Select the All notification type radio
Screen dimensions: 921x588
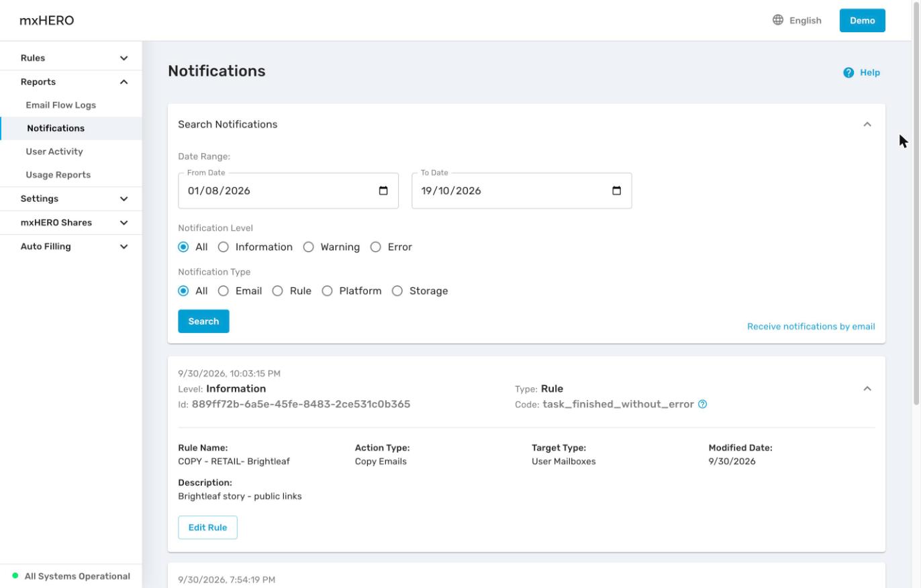[183, 291]
